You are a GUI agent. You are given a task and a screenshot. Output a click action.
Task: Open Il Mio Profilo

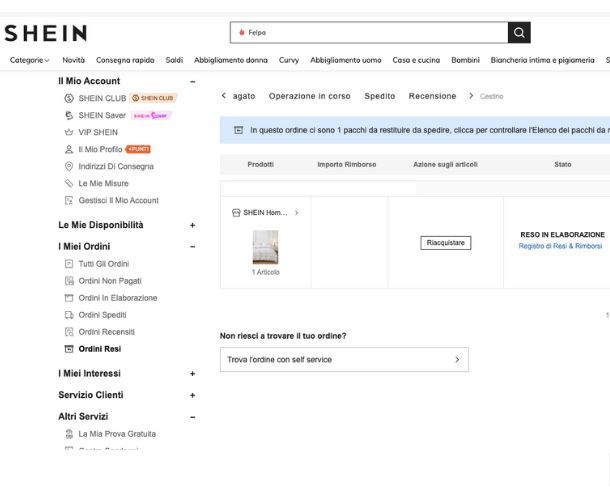(100, 149)
